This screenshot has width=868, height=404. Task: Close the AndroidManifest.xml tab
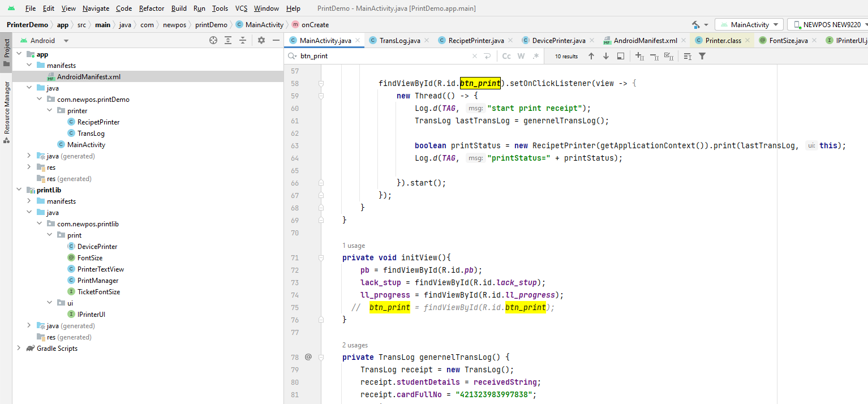683,40
